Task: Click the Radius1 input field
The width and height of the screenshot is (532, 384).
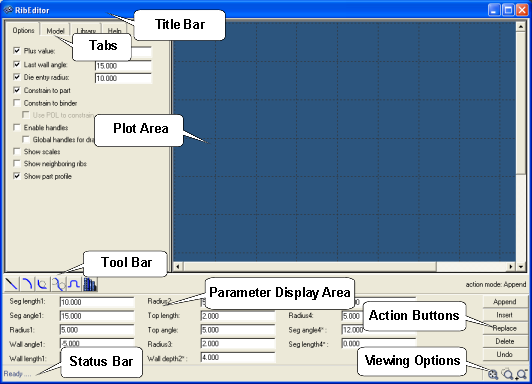Action: (97, 330)
